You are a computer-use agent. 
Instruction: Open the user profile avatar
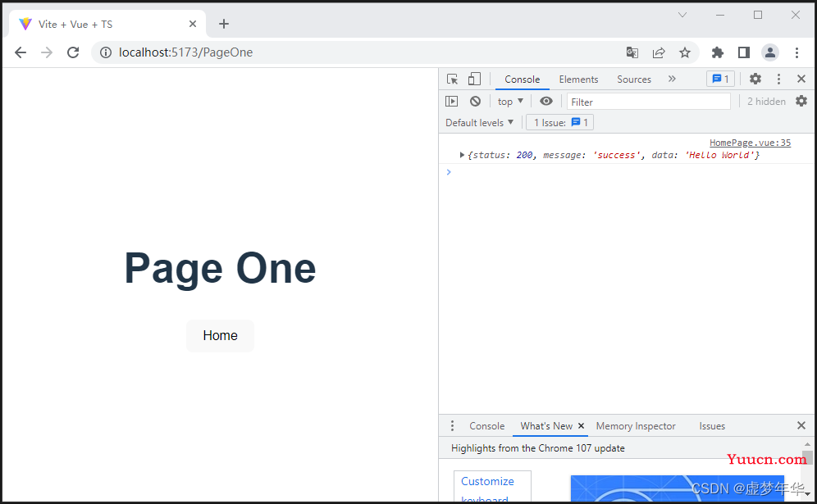coord(770,52)
